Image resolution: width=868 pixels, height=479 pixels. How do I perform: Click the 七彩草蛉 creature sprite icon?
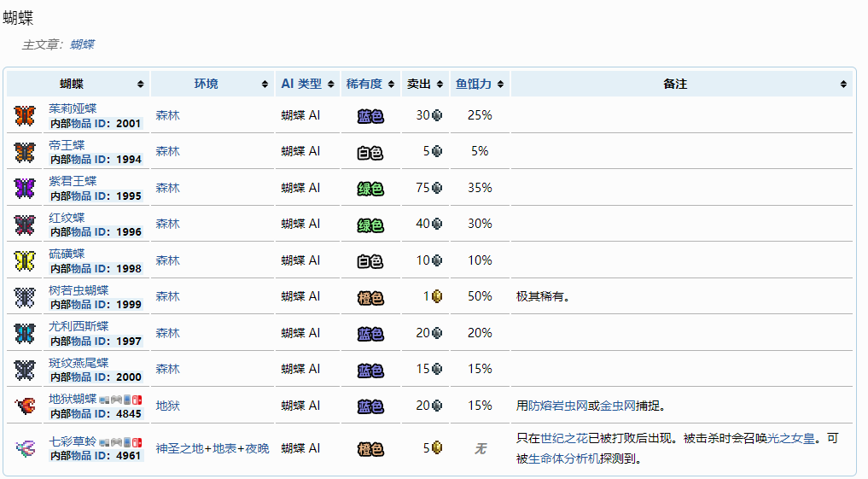[x=25, y=447]
